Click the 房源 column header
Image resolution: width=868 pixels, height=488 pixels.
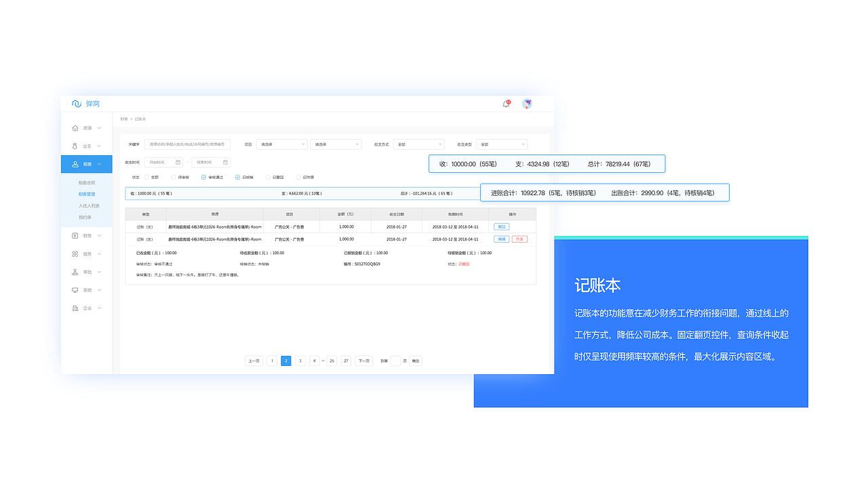pyautogui.click(x=215, y=214)
